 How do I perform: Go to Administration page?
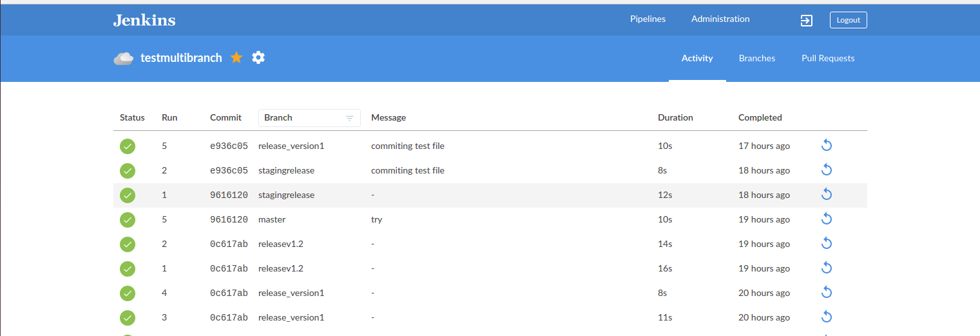point(720,19)
